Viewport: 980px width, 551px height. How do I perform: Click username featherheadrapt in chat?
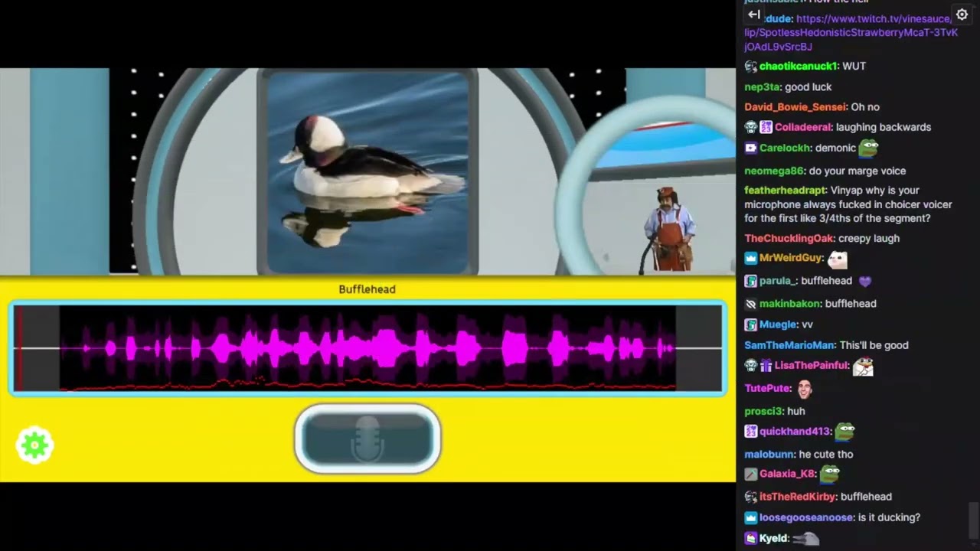click(x=785, y=191)
